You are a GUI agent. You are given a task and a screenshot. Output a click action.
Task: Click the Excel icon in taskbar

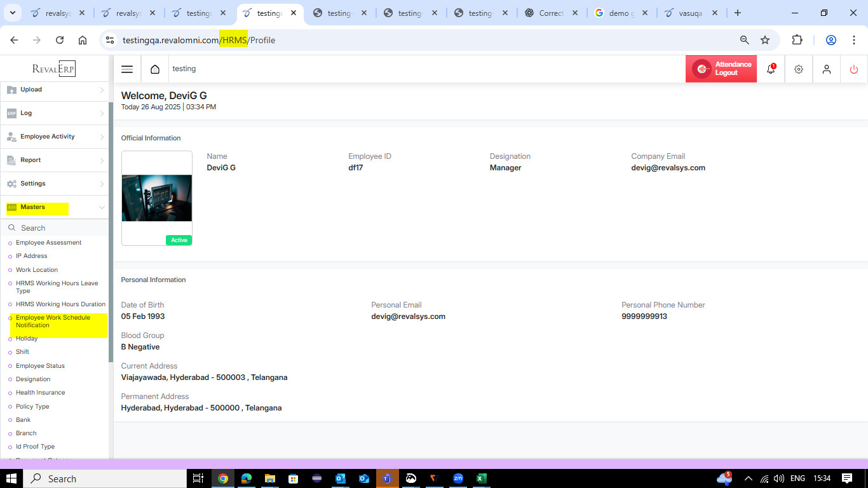click(x=482, y=478)
